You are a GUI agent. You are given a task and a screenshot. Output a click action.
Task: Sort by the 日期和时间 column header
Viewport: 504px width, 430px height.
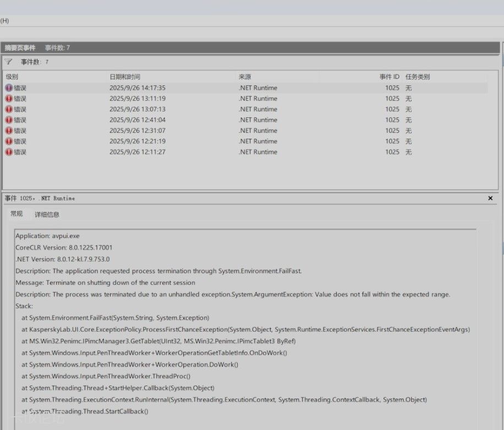click(125, 77)
